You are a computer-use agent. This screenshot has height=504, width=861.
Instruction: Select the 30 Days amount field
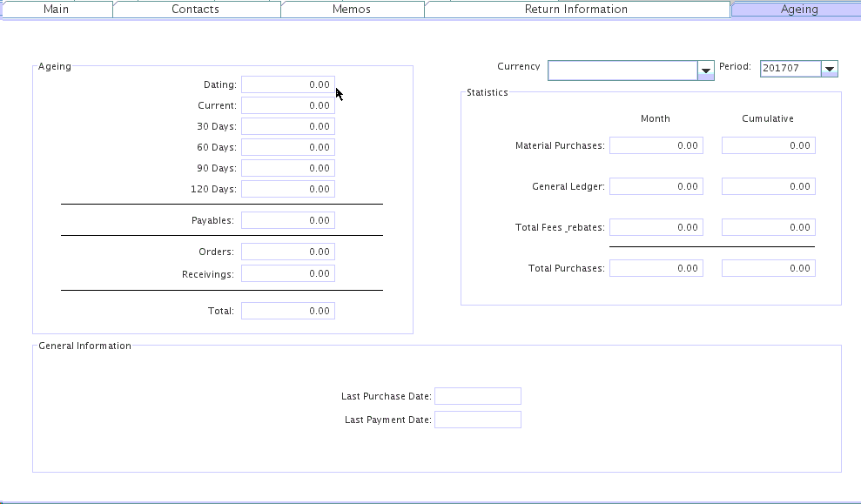click(287, 126)
